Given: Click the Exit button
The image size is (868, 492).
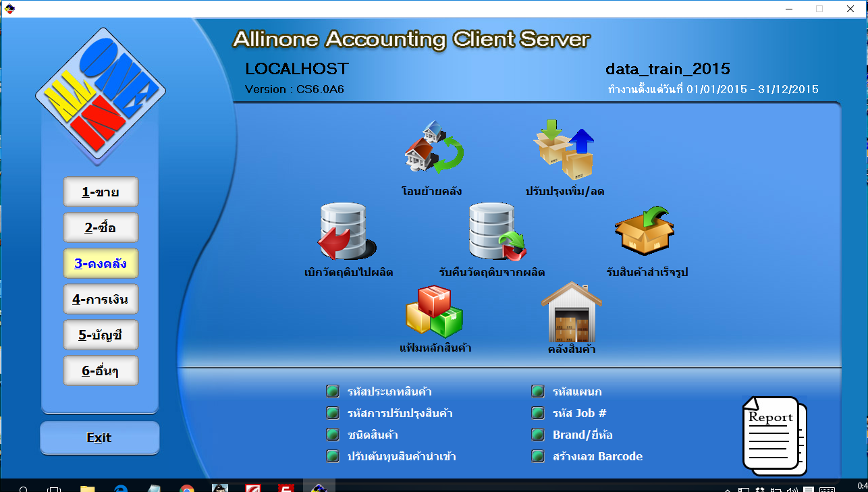Looking at the screenshot, I should coord(100,437).
